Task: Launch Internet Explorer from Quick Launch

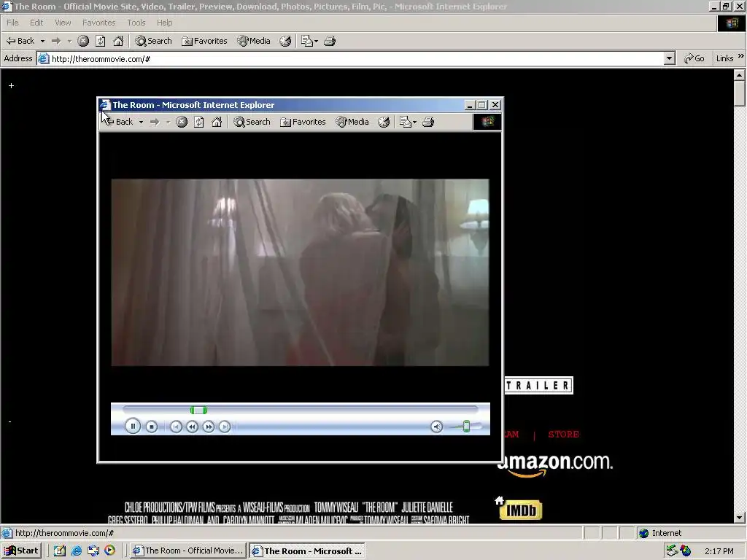Action: point(76,551)
